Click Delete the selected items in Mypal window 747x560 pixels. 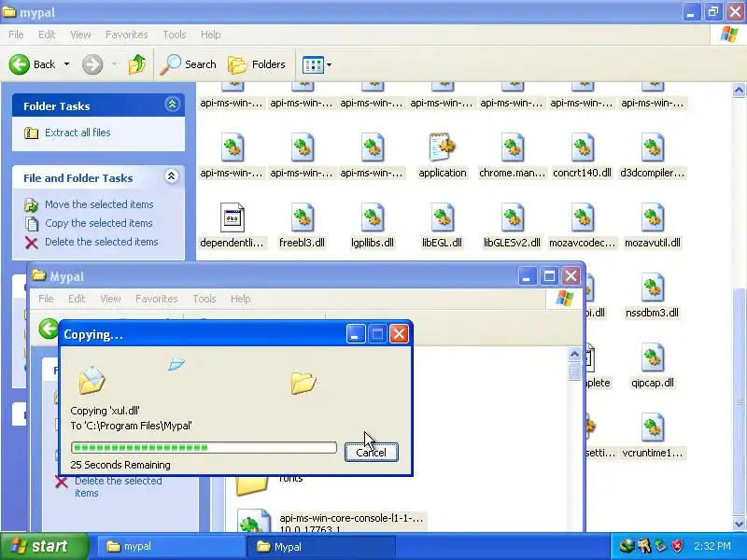point(119,486)
